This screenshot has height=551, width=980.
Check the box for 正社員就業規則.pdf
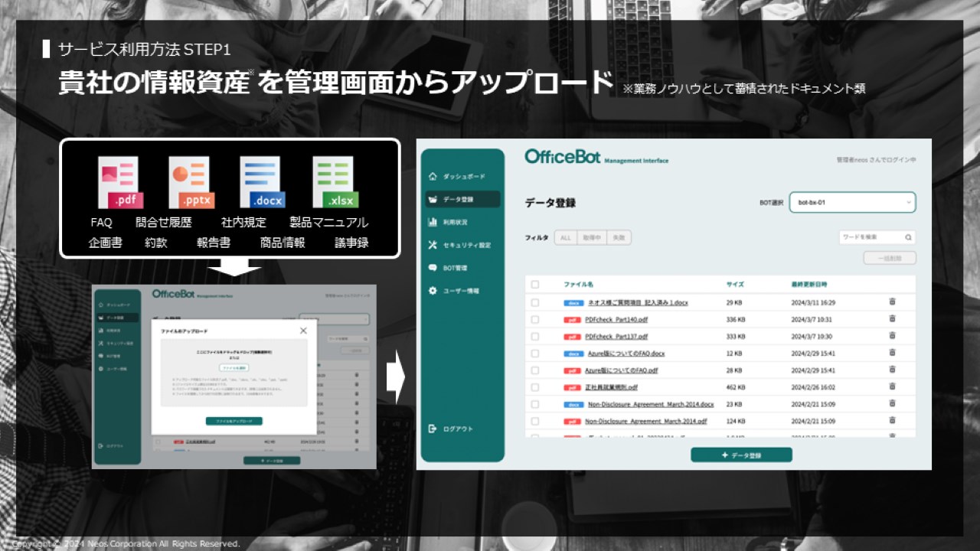coord(535,387)
